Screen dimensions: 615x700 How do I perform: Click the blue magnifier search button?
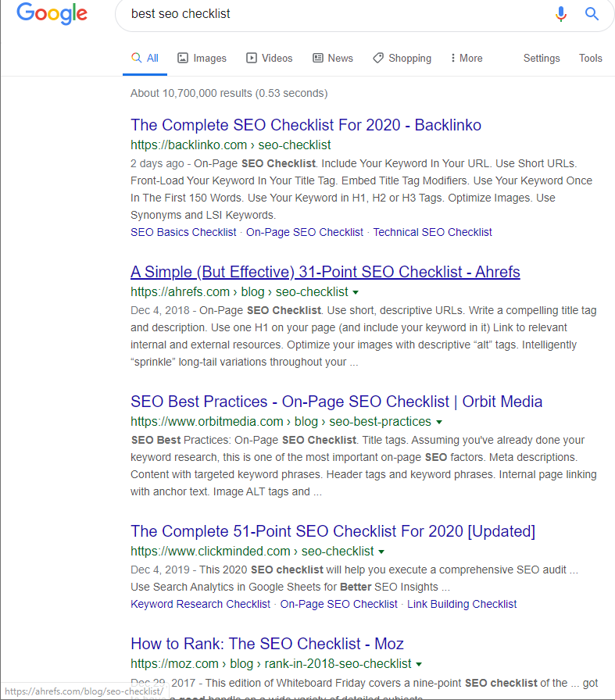(x=592, y=14)
